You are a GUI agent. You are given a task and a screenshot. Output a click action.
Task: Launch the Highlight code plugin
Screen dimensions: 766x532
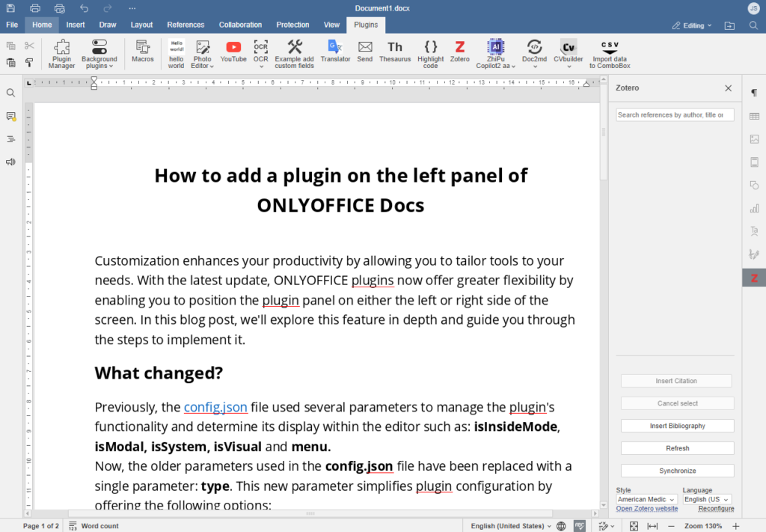point(430,53)
